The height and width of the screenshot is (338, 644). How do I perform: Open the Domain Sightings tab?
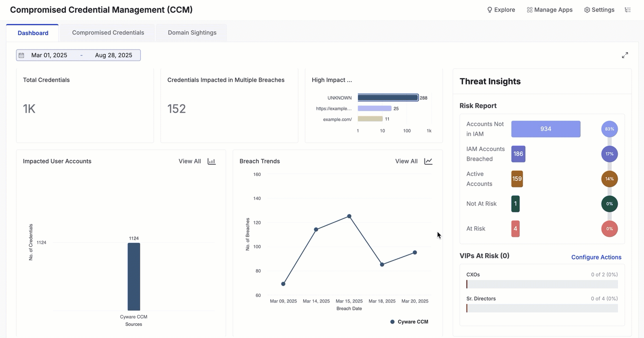tap(192, 33)
